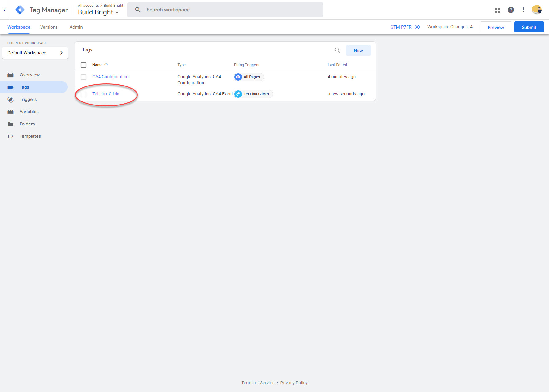Open the Google apps grid icon
This screenshot has height=392, width=549.
point(497,10)
